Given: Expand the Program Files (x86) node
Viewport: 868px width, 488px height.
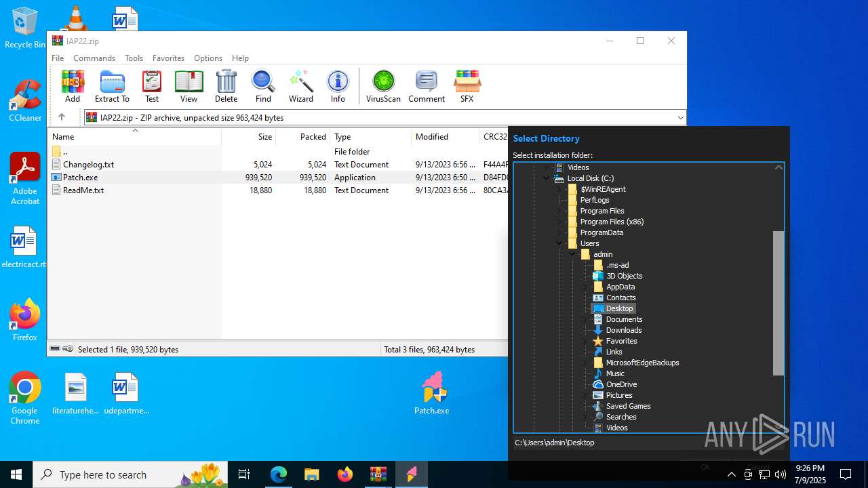Looking at the screenshot, I should point(559,222).
